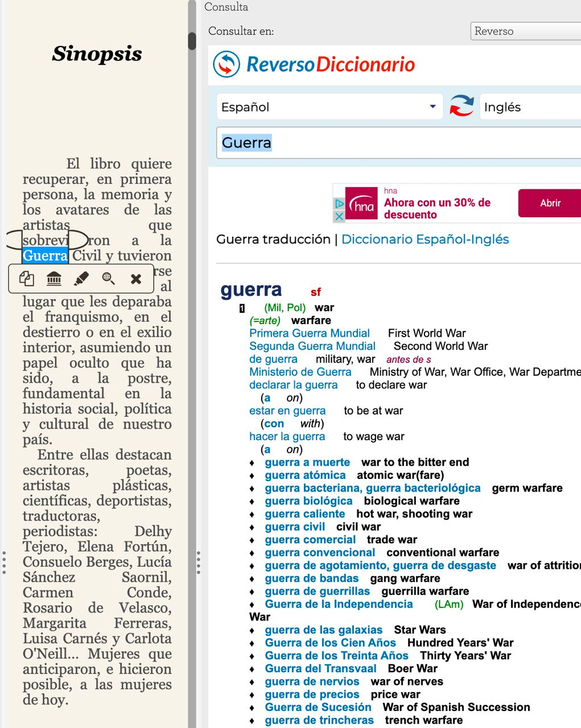Open the guerra comercial entry

pyautogui.click(x=310, y=540)
